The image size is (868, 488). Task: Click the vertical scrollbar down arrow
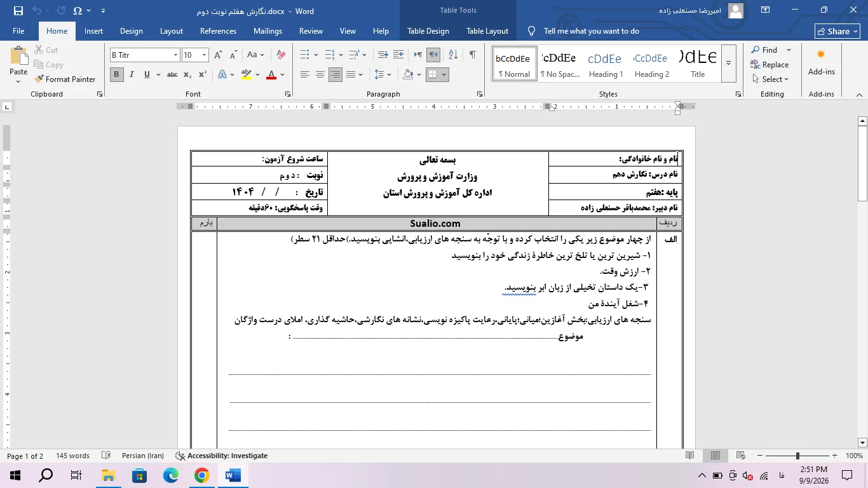pos(862,443)
